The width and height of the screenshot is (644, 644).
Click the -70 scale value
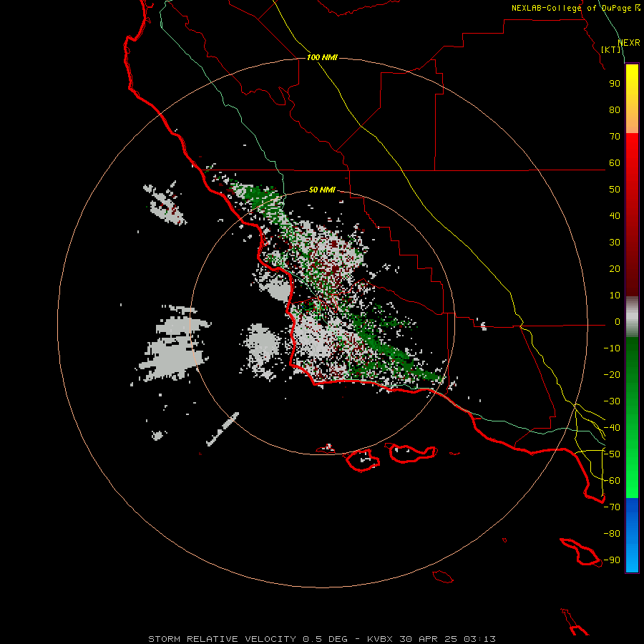coord(612,507)
